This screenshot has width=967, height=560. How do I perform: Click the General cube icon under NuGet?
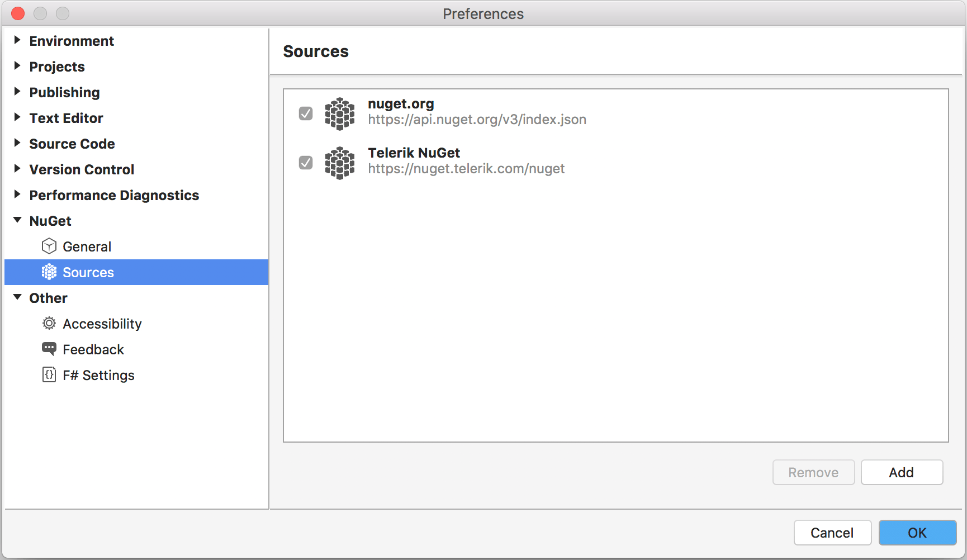tap(49, 246)
